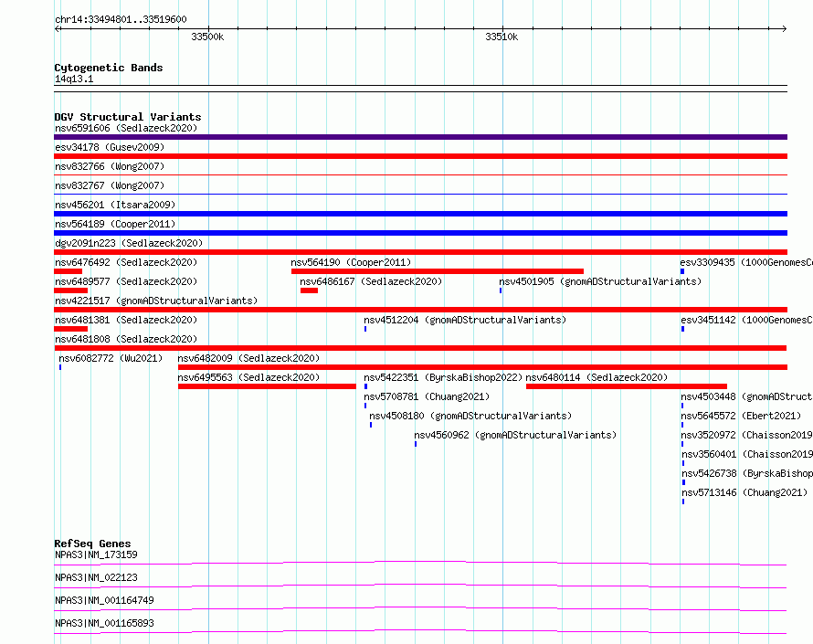The height and width of the screenshot is (644, 813).
Task: Click the nsv6482009 (Sedlazeck2020) label
Action: point(248,358)
